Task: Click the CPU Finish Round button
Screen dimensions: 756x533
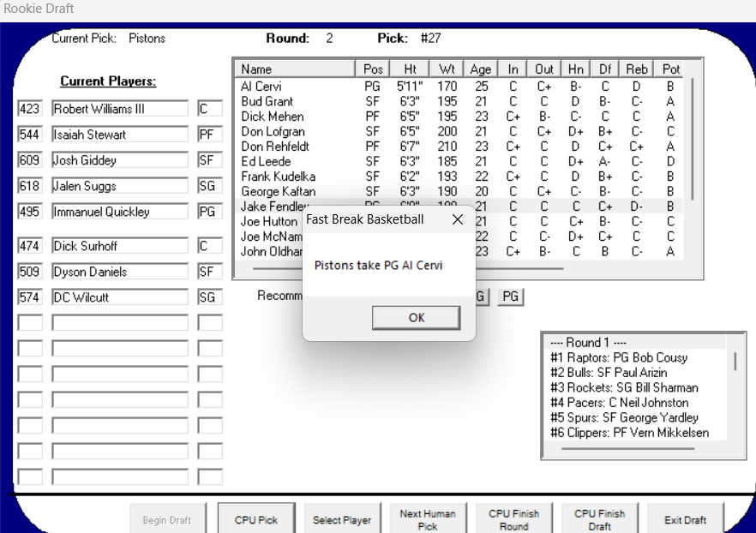Action: [x=513, y=520]
